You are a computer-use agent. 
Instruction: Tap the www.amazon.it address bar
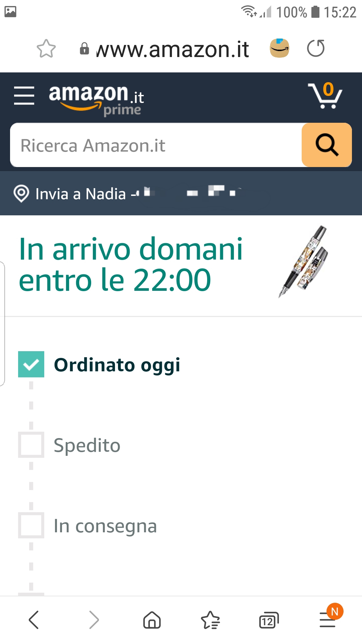(172, 49)
